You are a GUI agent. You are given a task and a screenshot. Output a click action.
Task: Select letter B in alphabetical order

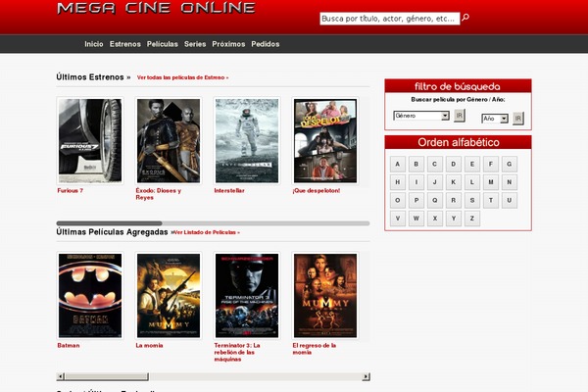[x=416, y=164]
